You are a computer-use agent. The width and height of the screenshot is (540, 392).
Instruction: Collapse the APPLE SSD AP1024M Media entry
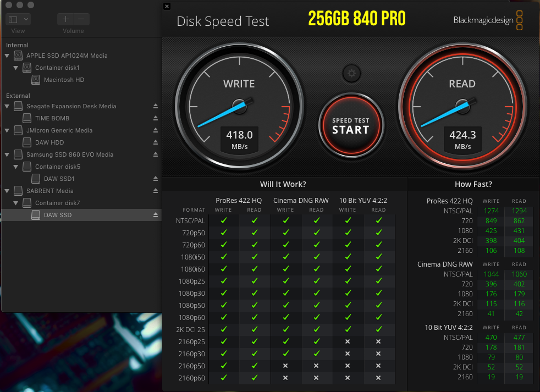point(7,56)
